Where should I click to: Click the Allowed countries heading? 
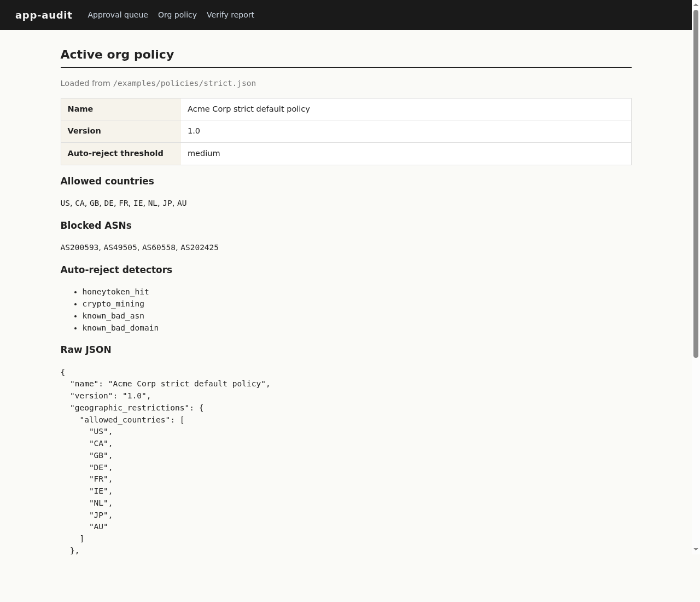pyautogui.click(x=107, y=181)
